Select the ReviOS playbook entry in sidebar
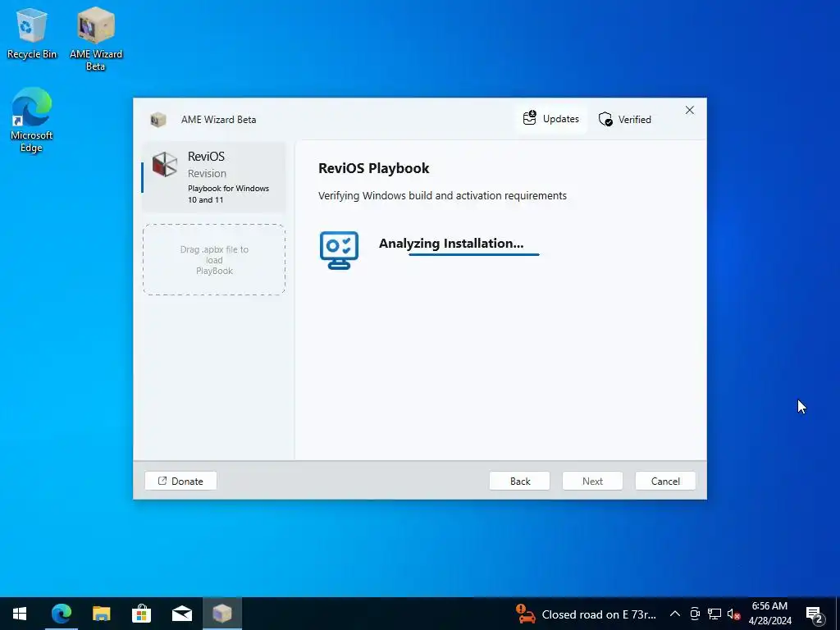 pos(213,177)
